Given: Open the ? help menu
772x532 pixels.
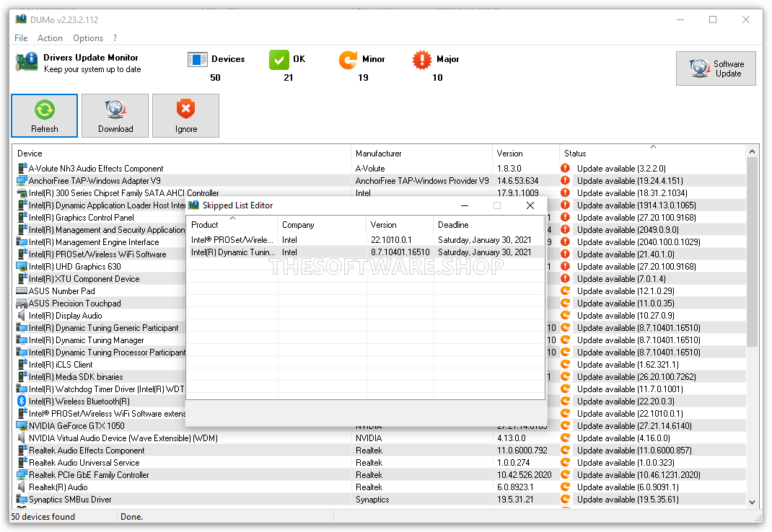Looking at the screenshot, I should pyautogui.click(x=115, y=38).
